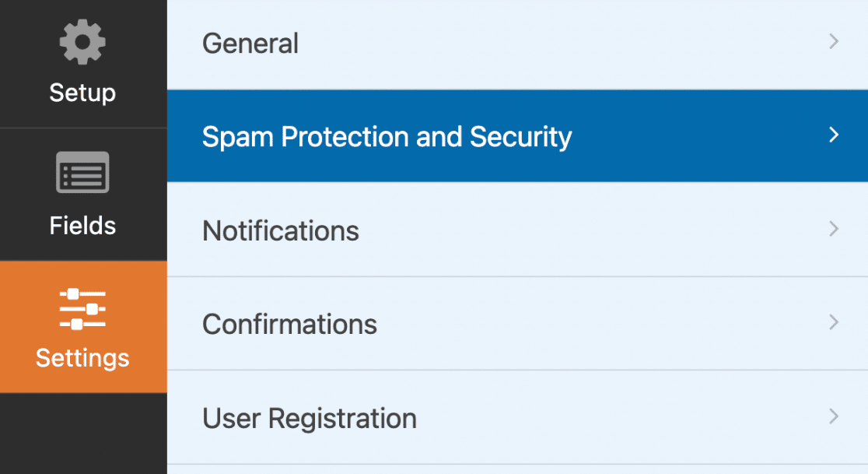The height and width of the screenshot is (474, 868).
Task: Open the Setup panel via its label
Action: [x=82, y=93]
